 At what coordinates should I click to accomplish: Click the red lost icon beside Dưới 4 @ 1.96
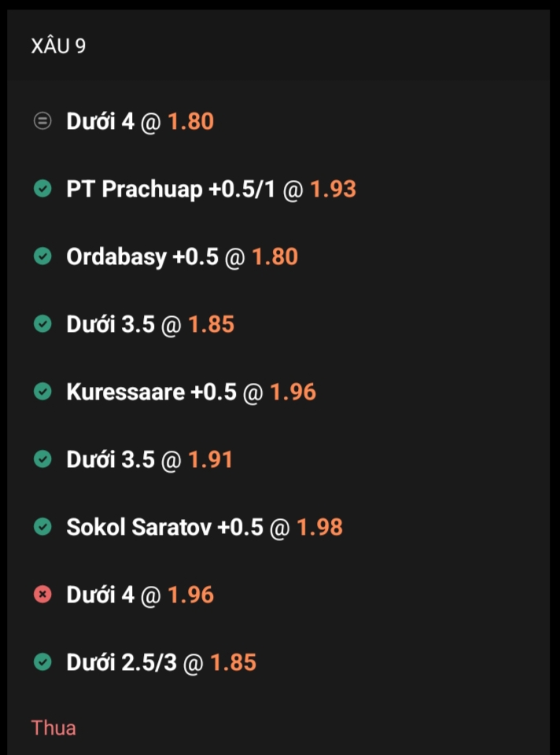42,595
